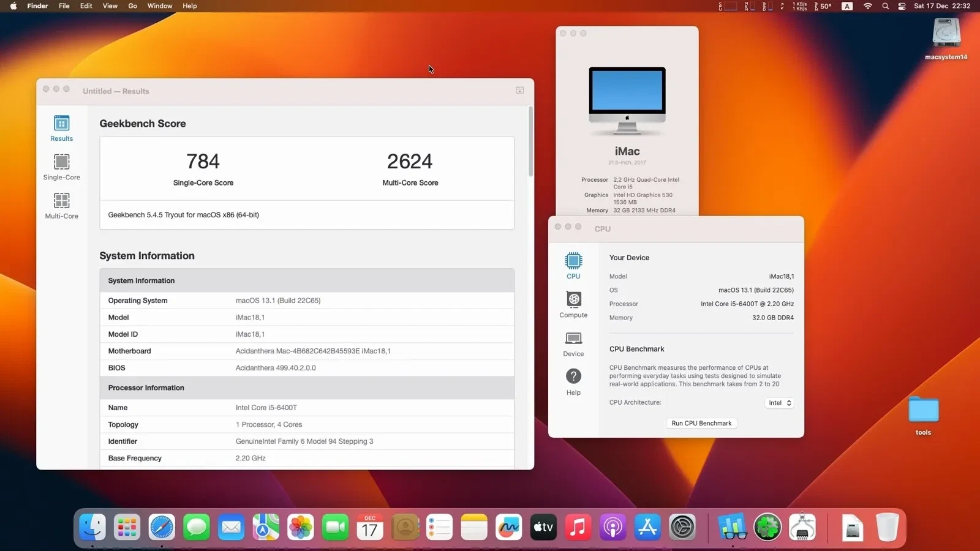
Task: Open Apple TV from the Dock
Action: coord(543,527)
